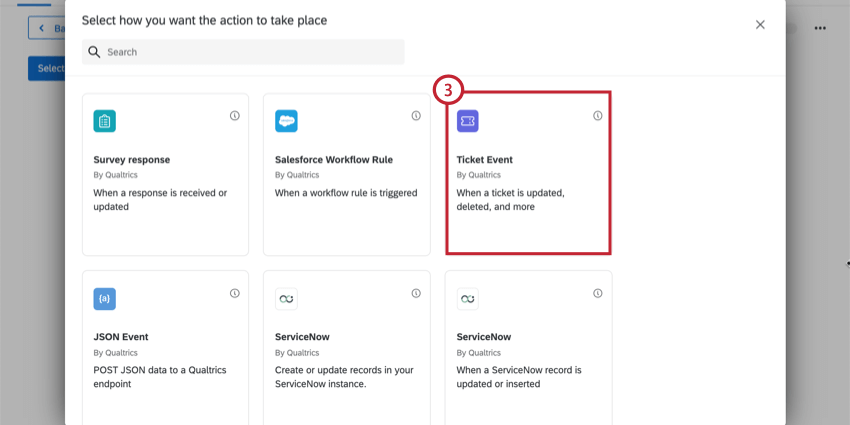Select the Ticket Event title
The width and height of the screenshot is (850, 425).
click(485, 160)
